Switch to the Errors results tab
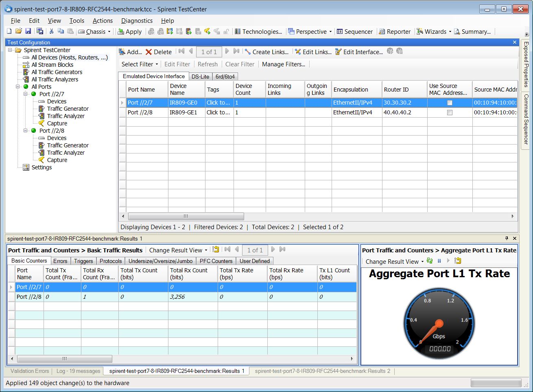 point(60,261)
